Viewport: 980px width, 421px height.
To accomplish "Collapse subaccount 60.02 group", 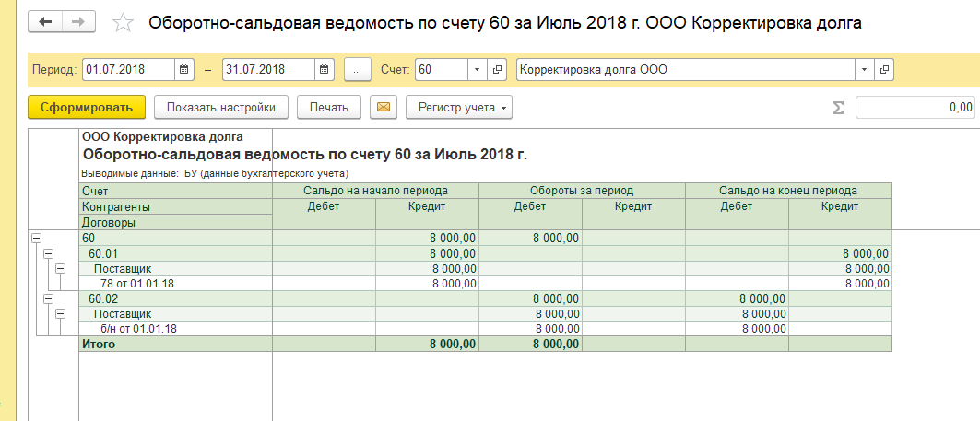I will (x=48, y=298).
